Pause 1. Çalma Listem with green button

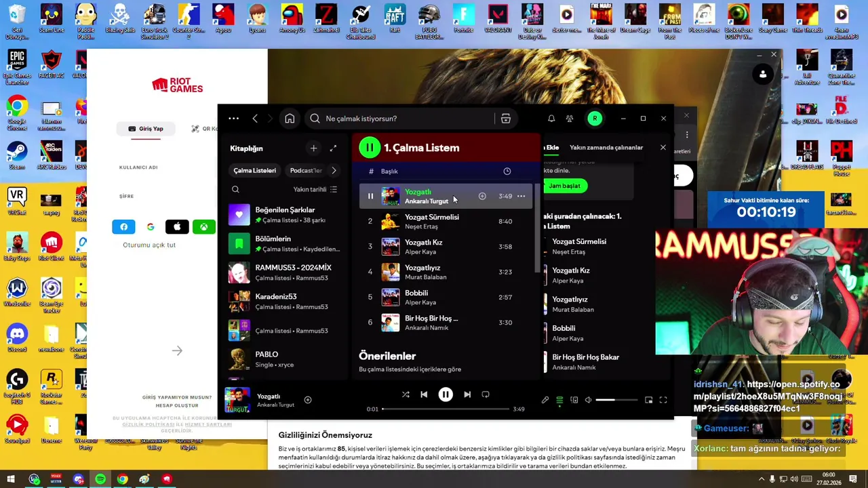pos(370,147)
